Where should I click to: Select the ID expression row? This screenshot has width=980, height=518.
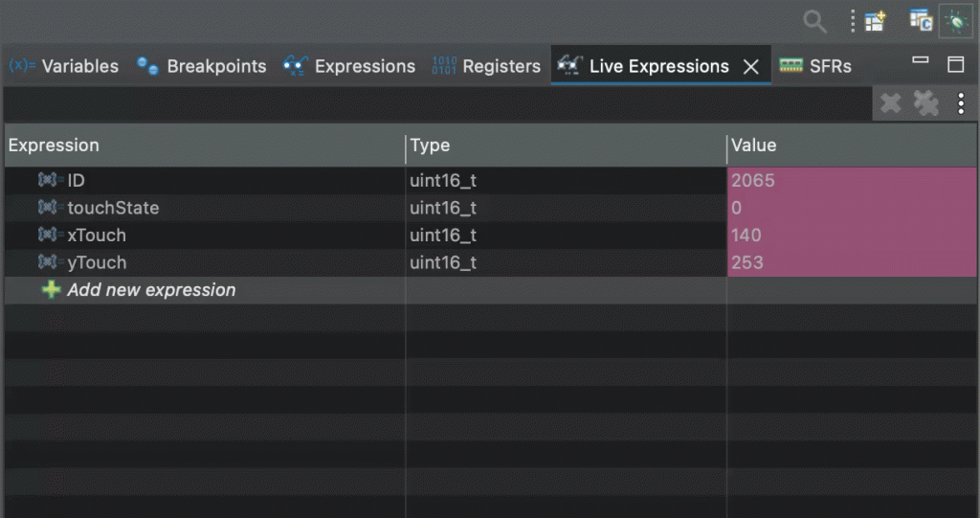[76, 180]
